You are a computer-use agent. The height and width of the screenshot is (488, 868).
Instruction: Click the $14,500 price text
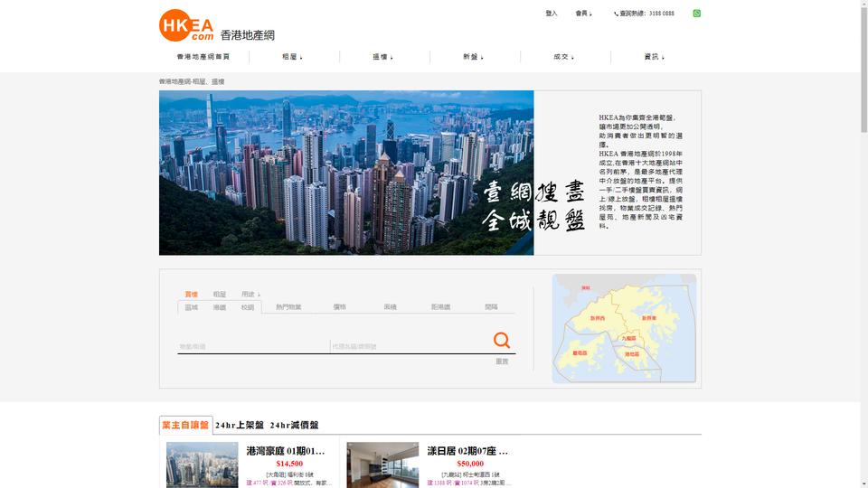point(289,464)
